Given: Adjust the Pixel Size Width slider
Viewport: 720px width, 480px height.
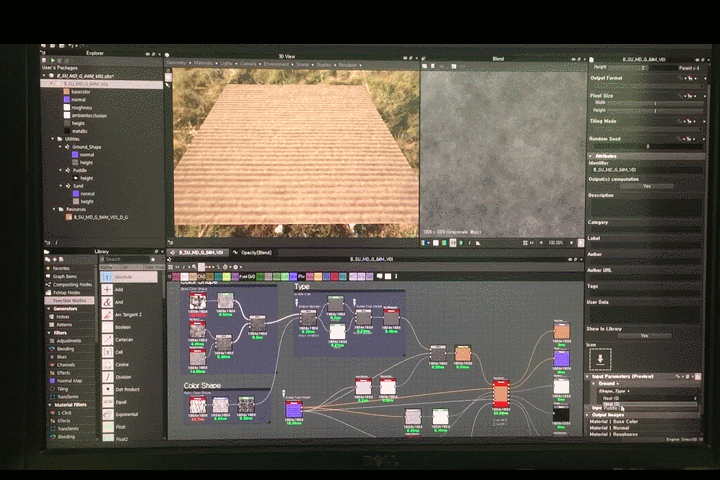Looking at the screenshot, I should coord(657,103).
